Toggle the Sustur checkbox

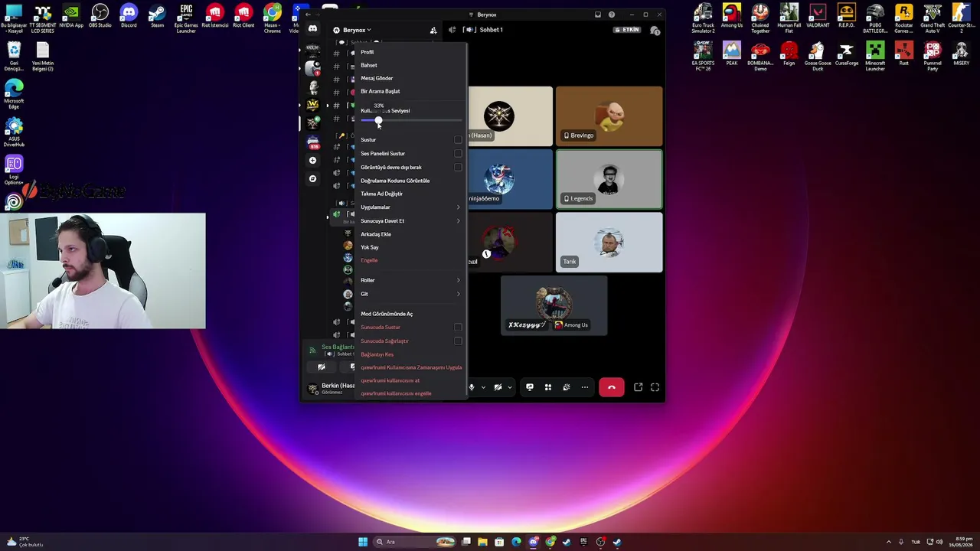coord(458,140)
